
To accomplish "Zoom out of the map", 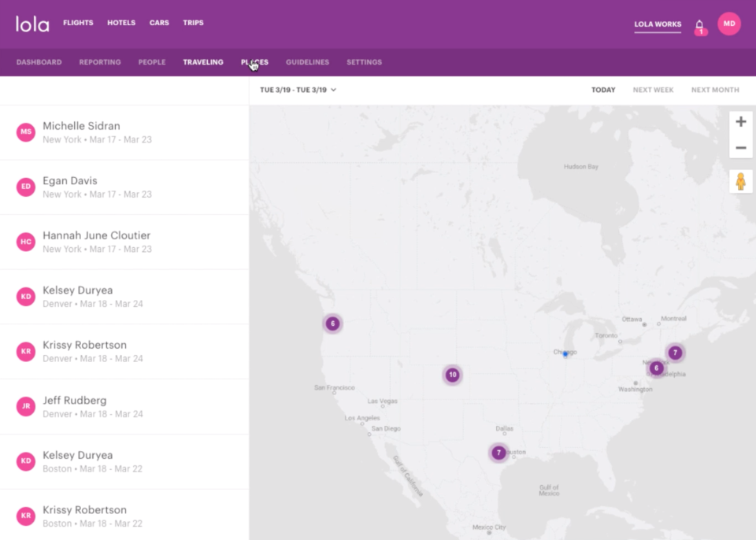I will point(741,147).
